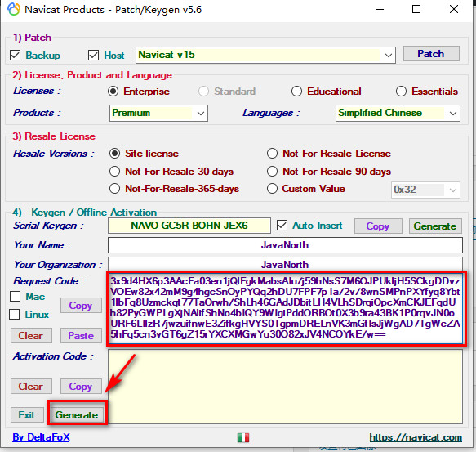Copy the Request Code

(81, 306)
